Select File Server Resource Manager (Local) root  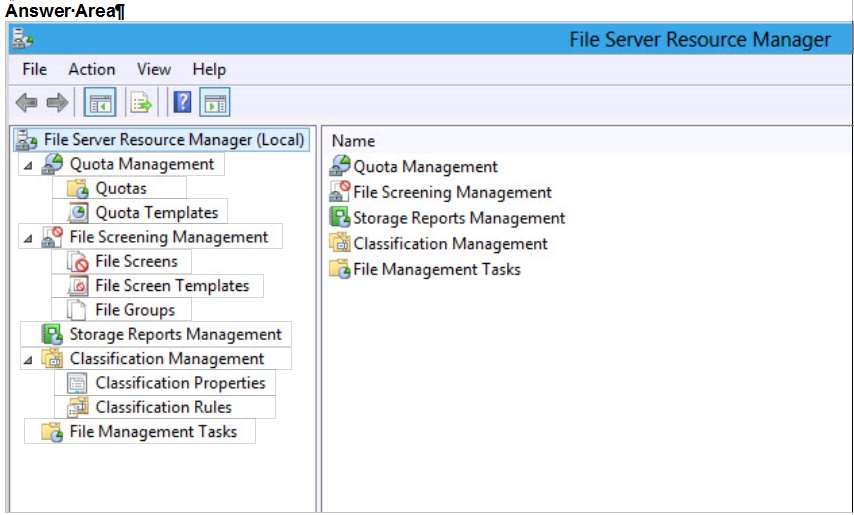tap(174, 140)
